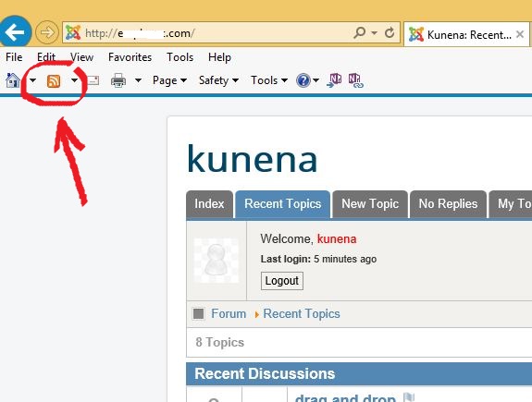Open the New Topic forum tab
Viewport: 532px width, 402px height.
point(370,204)
